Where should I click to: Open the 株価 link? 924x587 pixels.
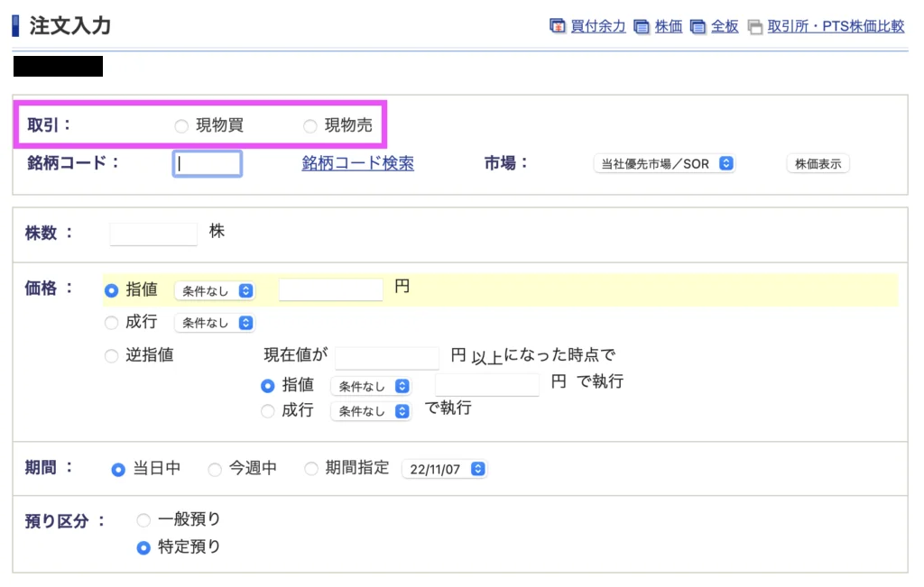(669, 26)
